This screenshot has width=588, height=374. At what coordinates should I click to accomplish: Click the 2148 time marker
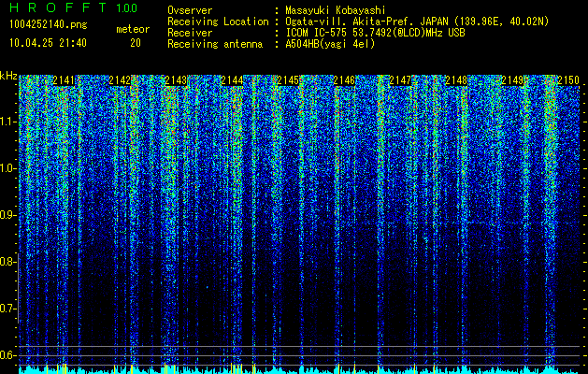pos(456,80)
